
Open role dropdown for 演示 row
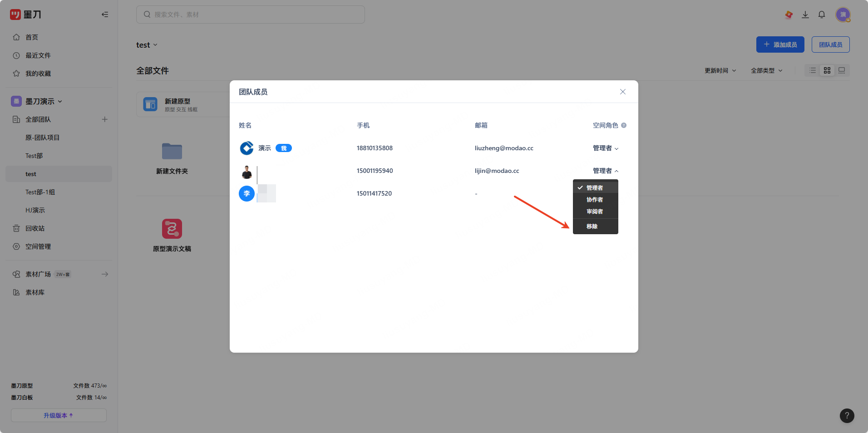pos(606,148)
